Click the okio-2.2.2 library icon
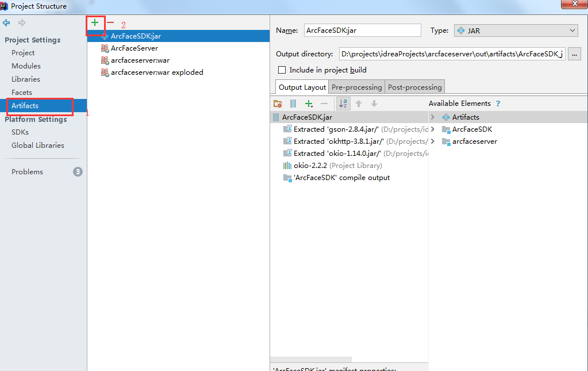588x371 pixels. coord(287,166)
